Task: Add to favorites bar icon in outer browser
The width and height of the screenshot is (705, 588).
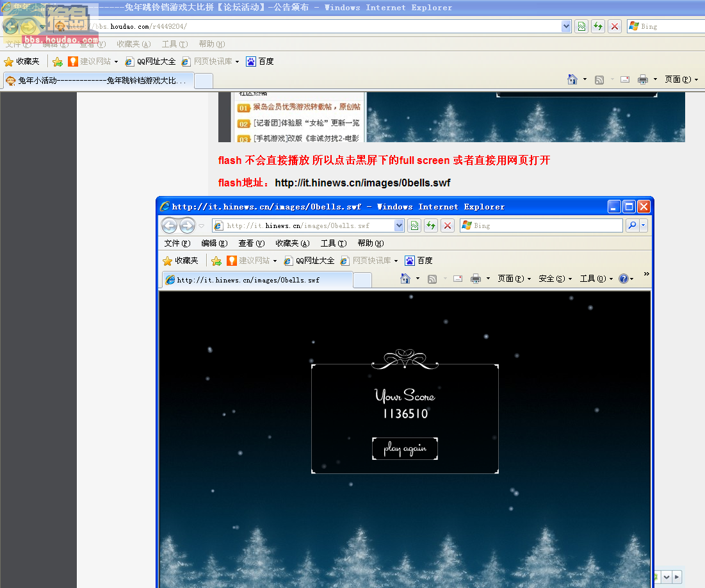Action: coord(58,61)
